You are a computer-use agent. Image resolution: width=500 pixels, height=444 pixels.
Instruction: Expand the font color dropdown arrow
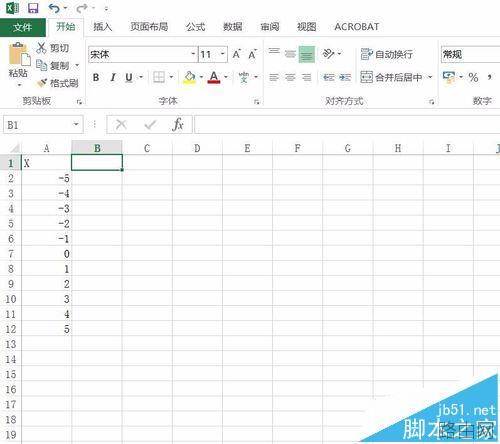click(226, 77)
